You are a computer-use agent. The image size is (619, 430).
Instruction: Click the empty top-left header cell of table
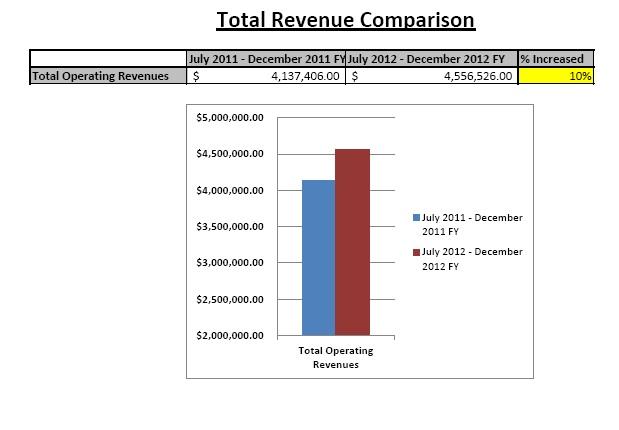pyautogui.click(x=108, y=59)
